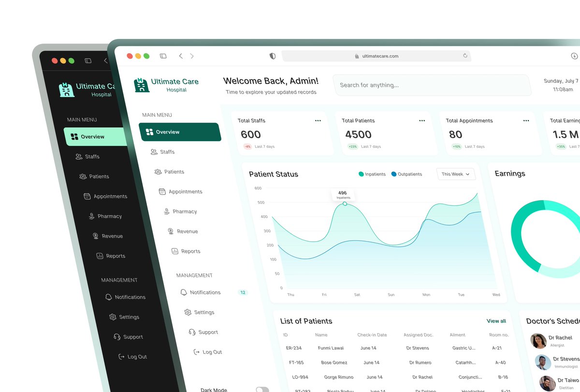Screen dimensions: 580x392
Task: Click the Settings gear icon in light sidebar
Action: (188, 312)
